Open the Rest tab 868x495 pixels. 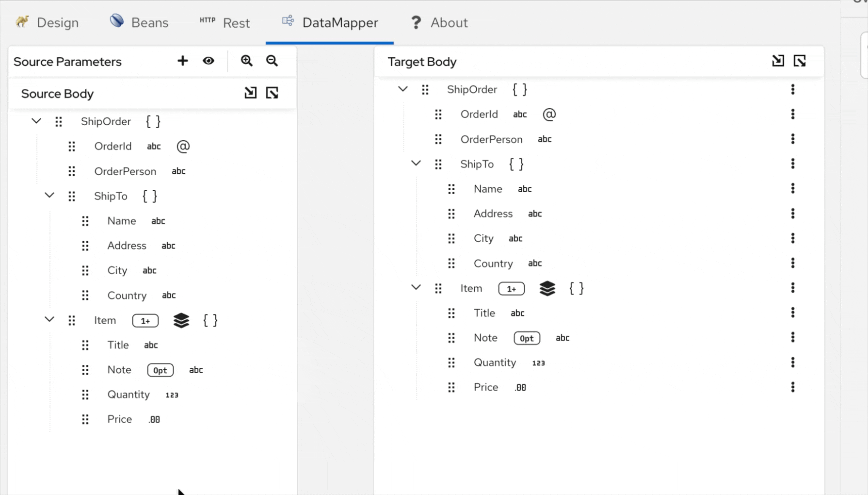coord(225,22)
